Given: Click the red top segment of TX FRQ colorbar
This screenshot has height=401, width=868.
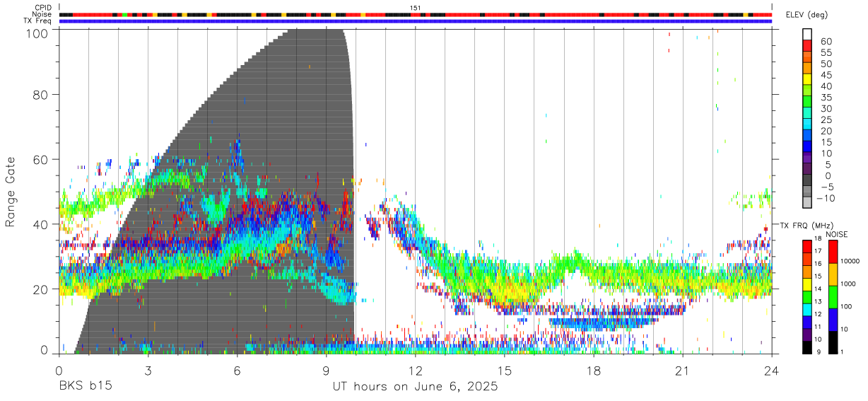Looking at the screenshot, I should (x=807, y=245).
